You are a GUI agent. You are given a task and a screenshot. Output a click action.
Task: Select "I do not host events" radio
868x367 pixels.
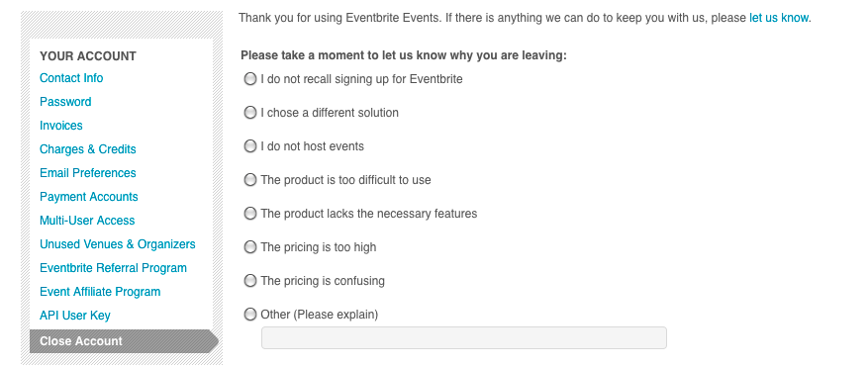click(250, 146)
